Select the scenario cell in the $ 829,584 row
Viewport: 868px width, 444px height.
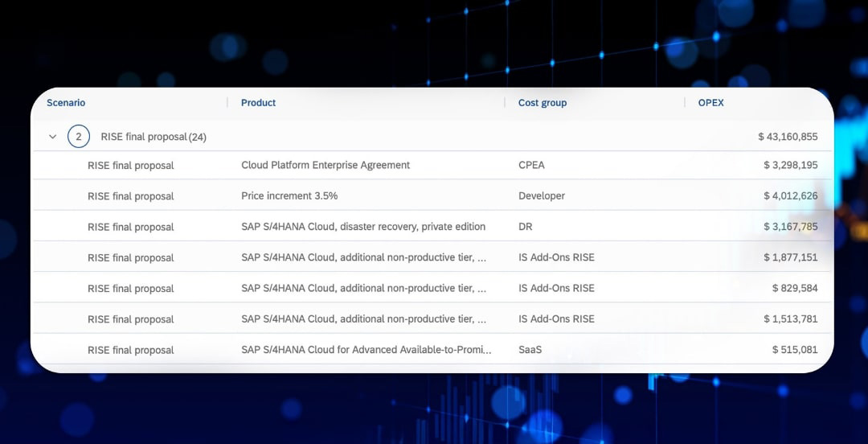131,289
